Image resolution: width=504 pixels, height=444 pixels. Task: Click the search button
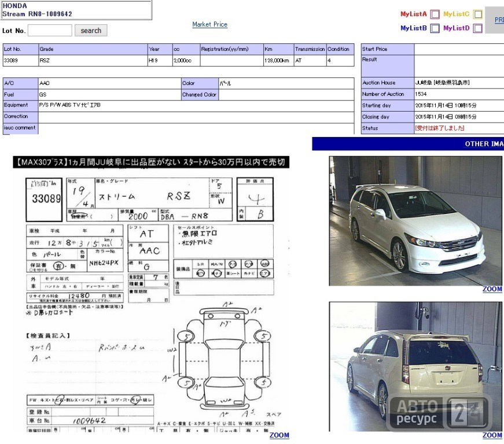point(91,31)
